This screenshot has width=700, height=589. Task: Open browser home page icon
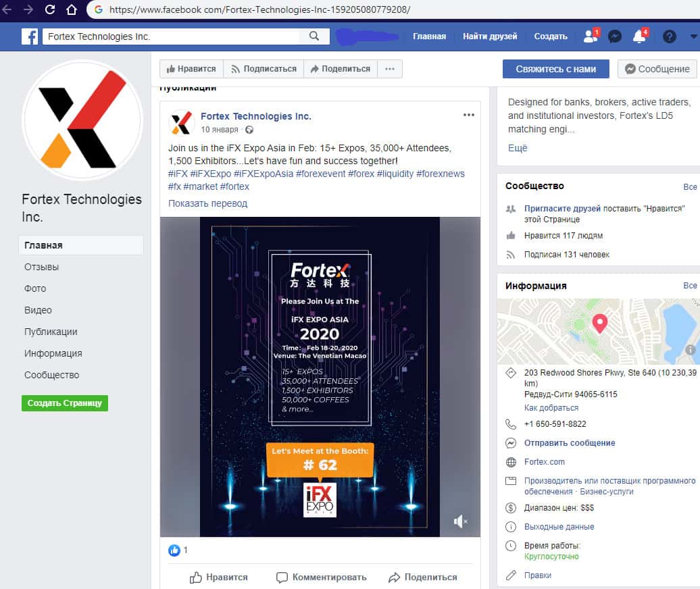coord(72,9)
